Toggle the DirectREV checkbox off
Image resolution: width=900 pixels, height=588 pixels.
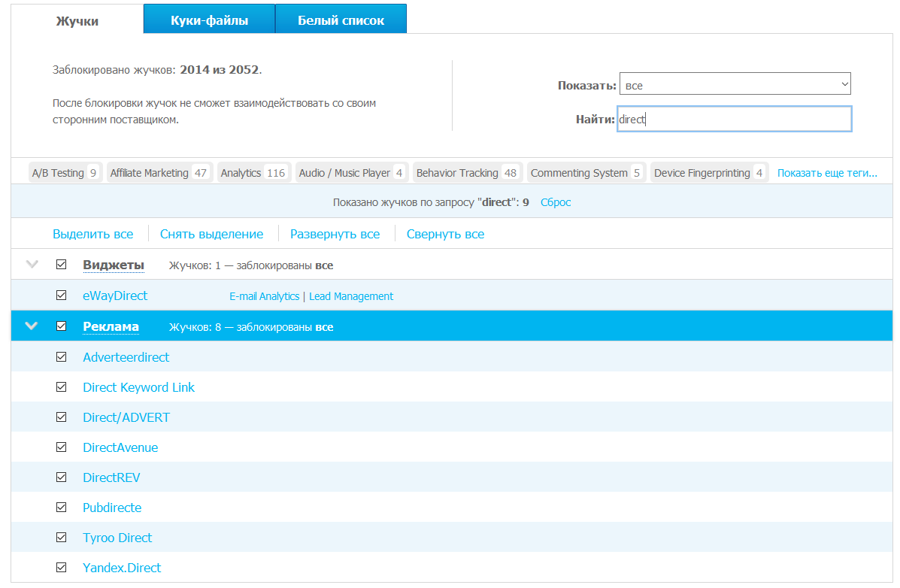[61, 477]
